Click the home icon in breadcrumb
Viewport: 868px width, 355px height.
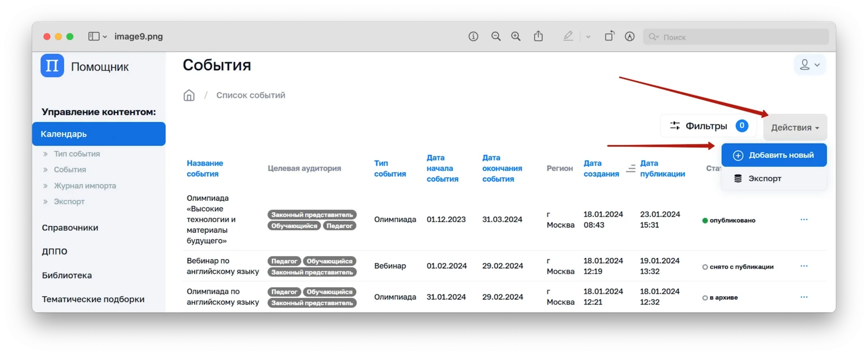(189, 95)
